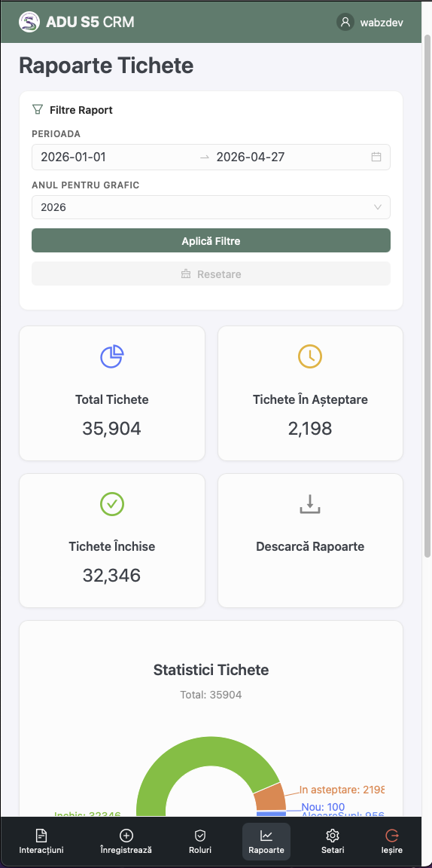The image size is (432, 868).
Task: Click the Total Tichete value 35,904
Action: (111, 429)
